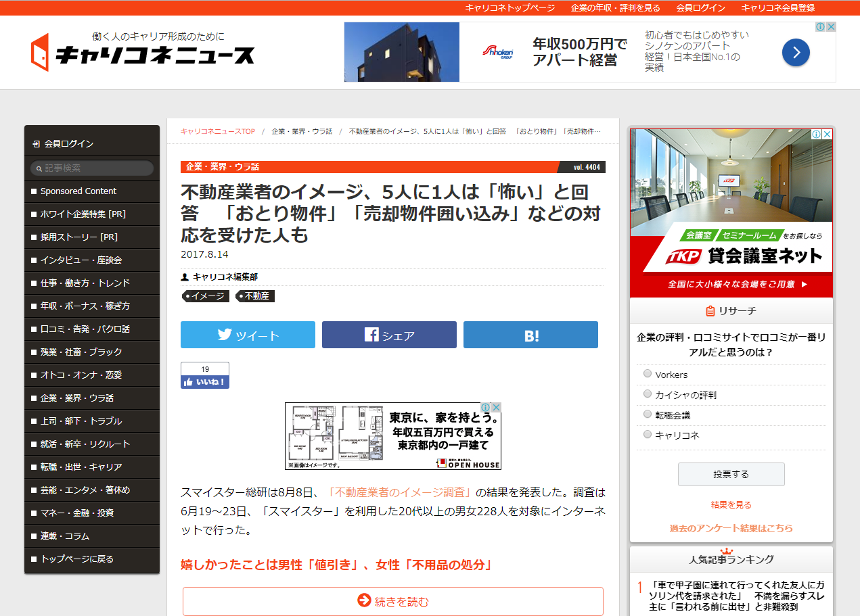Like the article with いいね! thumbs-up
The image size is (860, 616).
pyautogui.click(x=205, y=381)
